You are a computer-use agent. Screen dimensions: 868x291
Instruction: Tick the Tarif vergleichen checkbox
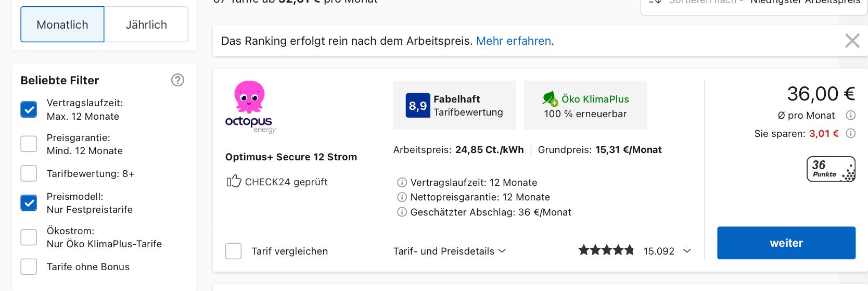(x=233, y=251)
